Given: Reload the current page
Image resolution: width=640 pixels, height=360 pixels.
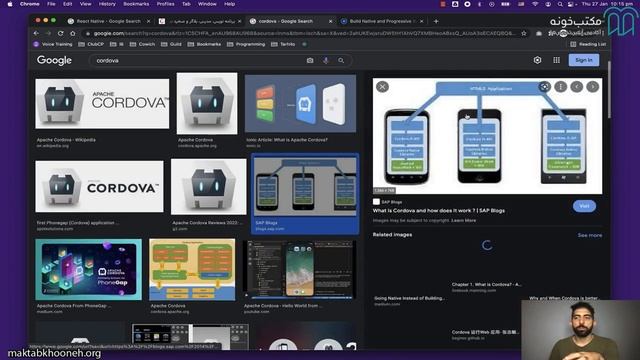Looking at the screenshot, I should click(x=60, y=33).
